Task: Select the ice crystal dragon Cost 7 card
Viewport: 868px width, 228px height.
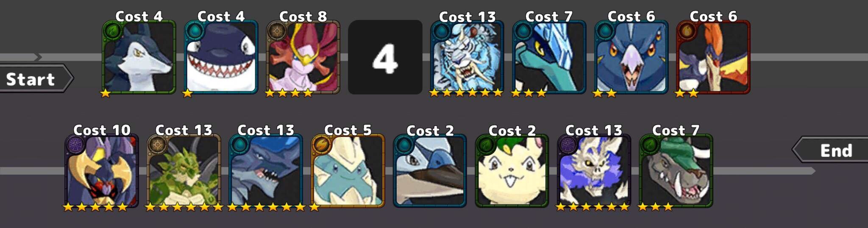Action: coord(549,57)
